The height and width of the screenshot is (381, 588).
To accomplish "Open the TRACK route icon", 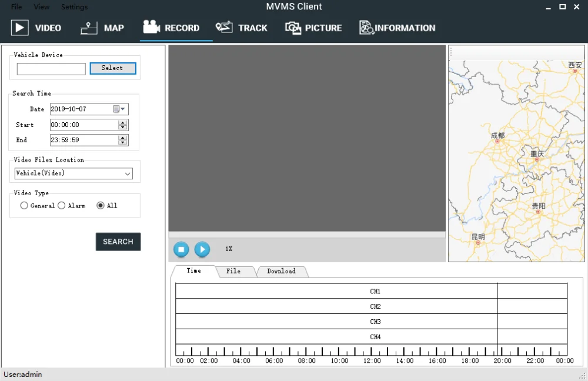I will [x=224, y=28].
